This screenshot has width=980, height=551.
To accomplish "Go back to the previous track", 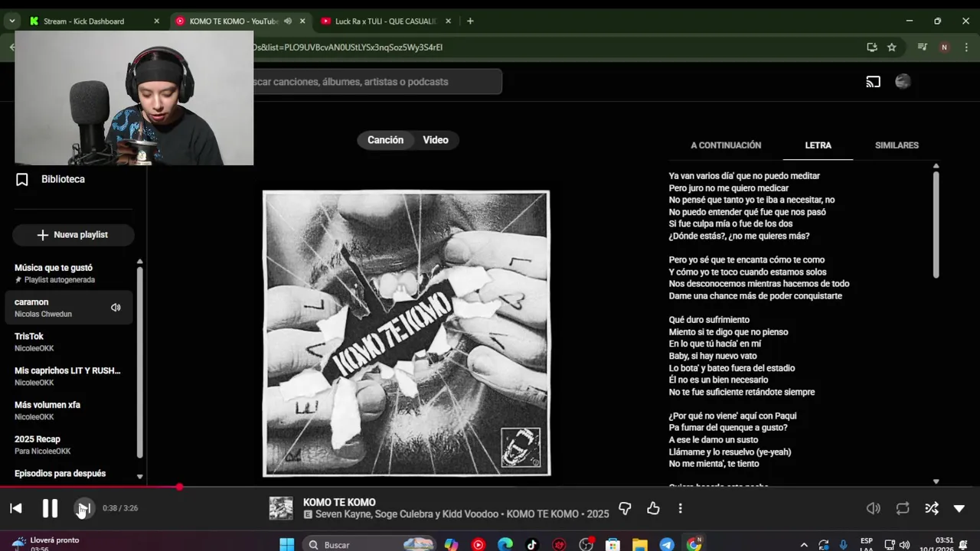I will (x=15, y=508).
